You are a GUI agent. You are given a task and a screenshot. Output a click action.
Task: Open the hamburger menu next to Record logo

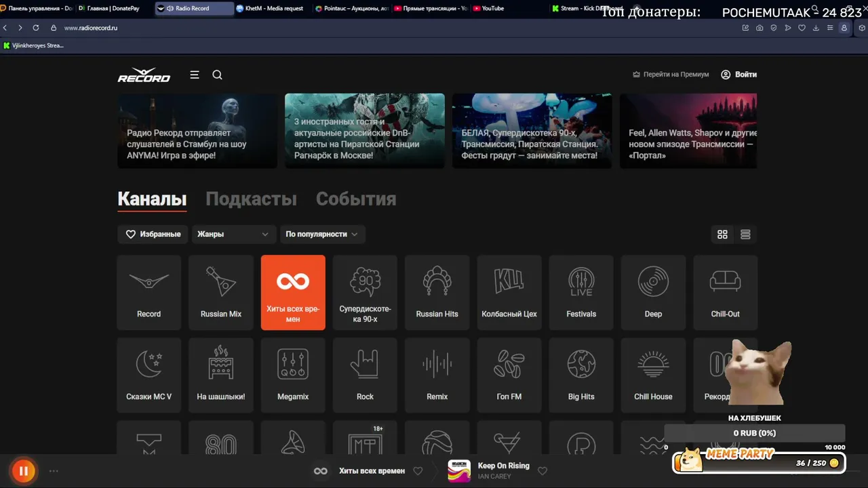click(x=195, y=75)
